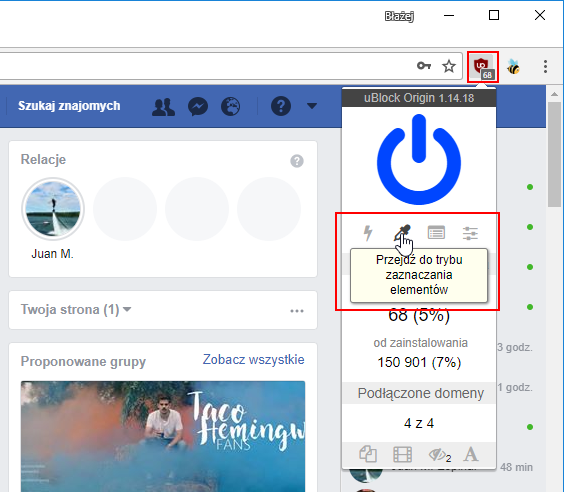
Task: Open Juan M. story thumbnail
Action: coord(53,209)
